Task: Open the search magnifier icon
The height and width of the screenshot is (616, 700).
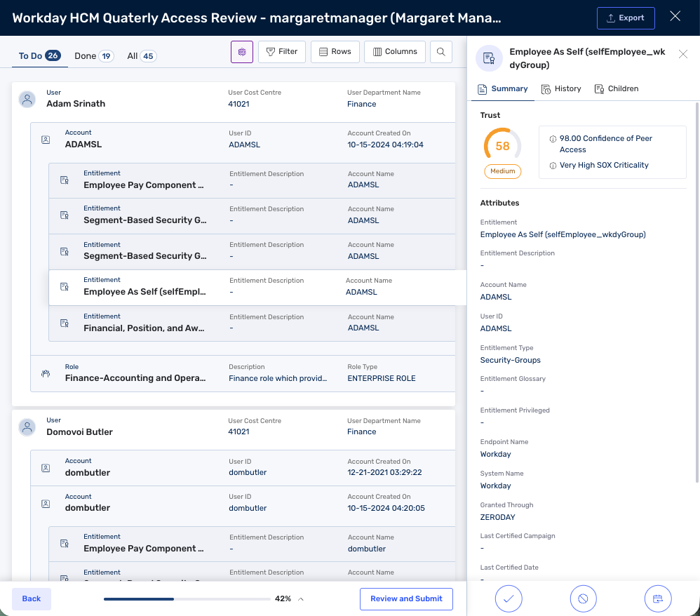Action: coord(441,52)
